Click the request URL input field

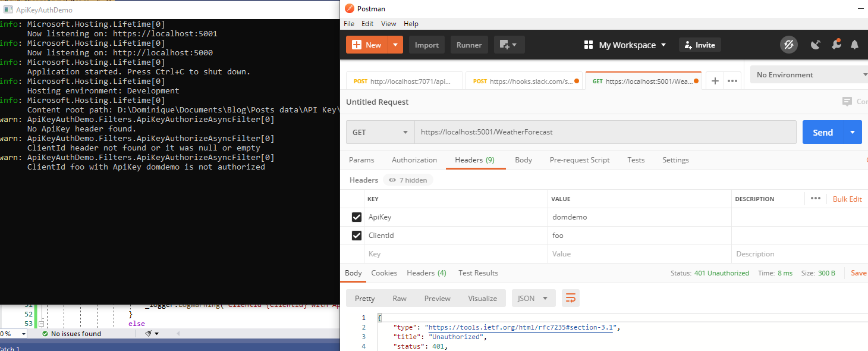pyautogui.click(x=605, y=132)
